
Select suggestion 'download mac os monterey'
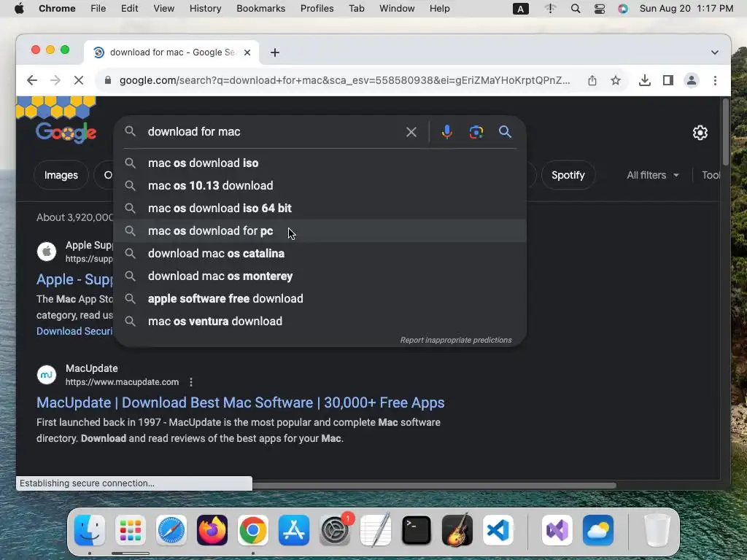click(320, 276)
